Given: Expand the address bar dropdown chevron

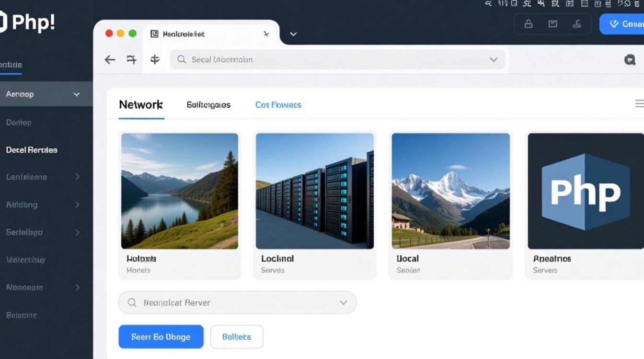Looking at the screenshot, I should [x=493, y=60].
